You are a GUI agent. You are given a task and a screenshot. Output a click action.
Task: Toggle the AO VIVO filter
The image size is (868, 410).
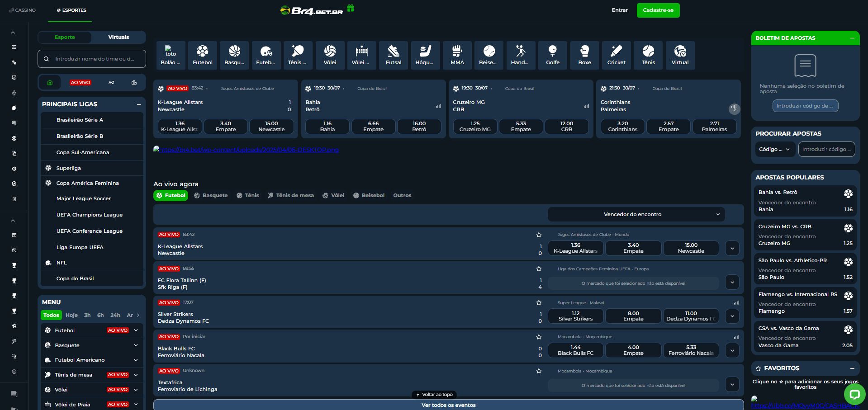80,82
